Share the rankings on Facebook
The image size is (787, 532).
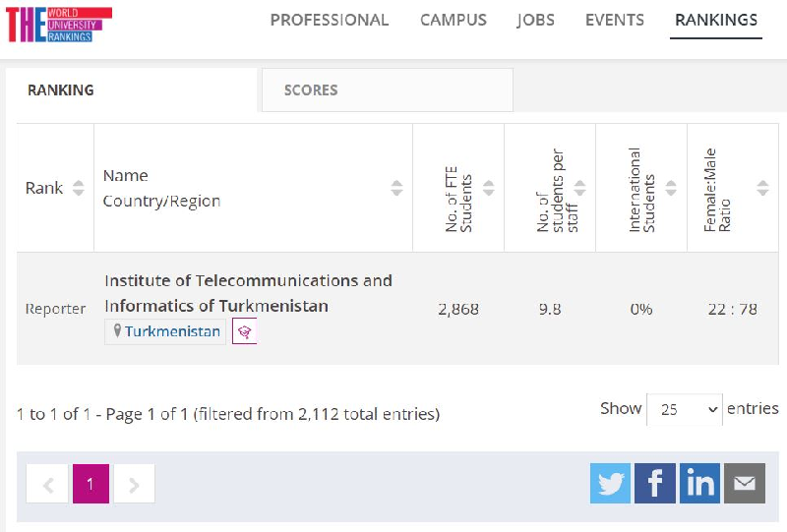click(655, 484)
